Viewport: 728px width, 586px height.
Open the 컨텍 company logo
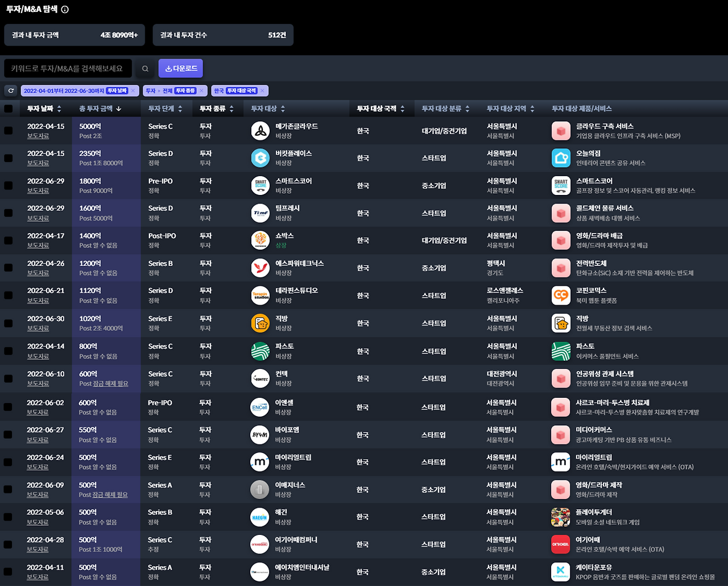[x=260, y=379]
